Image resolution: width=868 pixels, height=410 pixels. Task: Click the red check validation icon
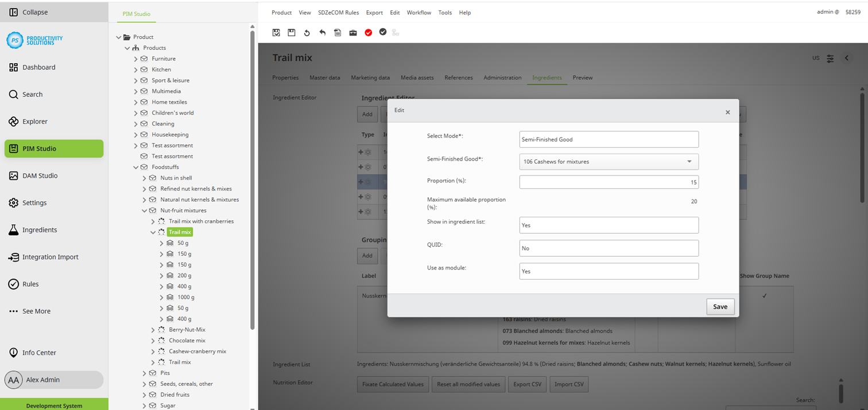[x=368, y=33]
